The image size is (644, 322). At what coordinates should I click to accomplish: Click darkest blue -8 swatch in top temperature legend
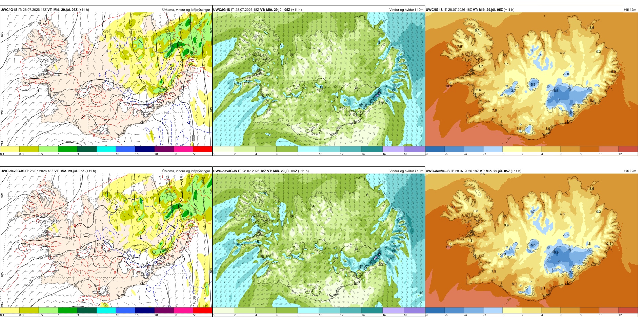point(435,149)
